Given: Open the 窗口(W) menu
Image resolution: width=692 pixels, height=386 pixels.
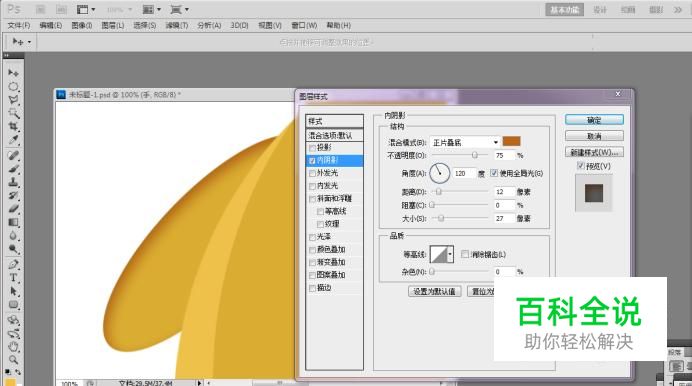Looking at the screenshot, I should (304, 26).
